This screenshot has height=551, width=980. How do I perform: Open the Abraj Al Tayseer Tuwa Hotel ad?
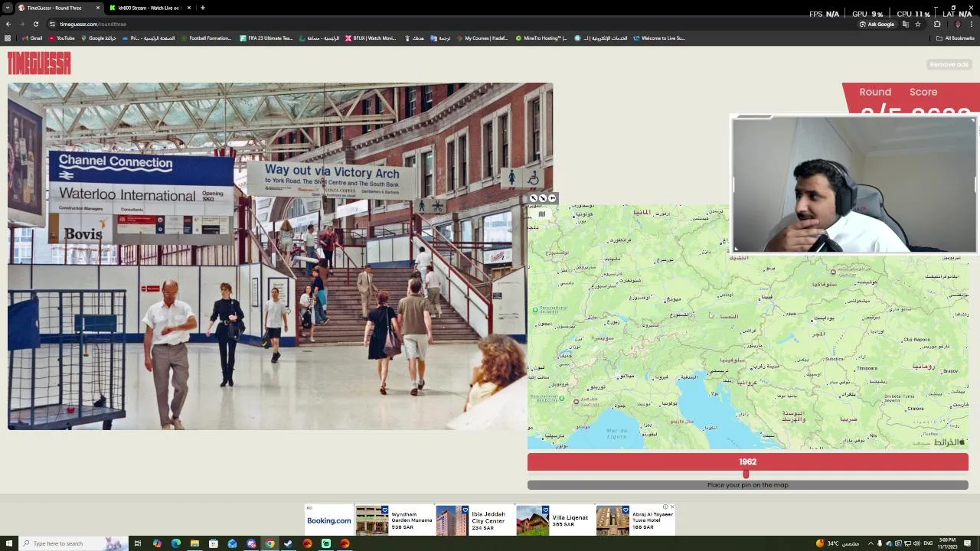click(635, 520)
